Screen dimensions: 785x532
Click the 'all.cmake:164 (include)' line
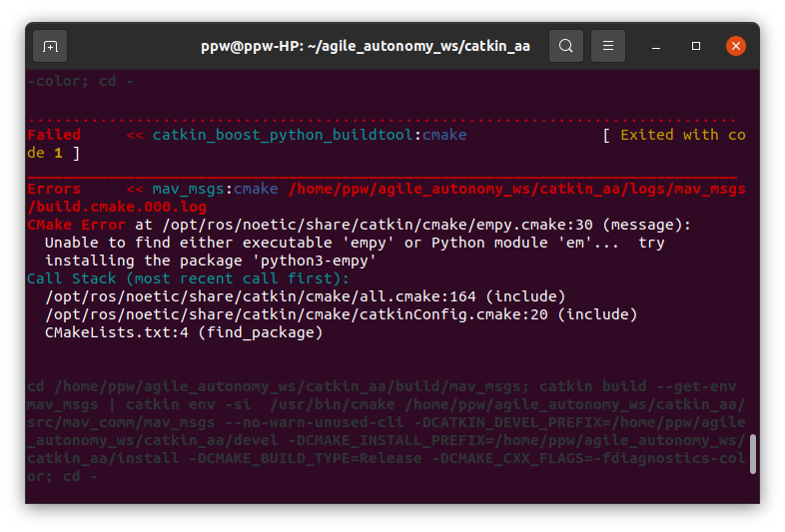306,296
